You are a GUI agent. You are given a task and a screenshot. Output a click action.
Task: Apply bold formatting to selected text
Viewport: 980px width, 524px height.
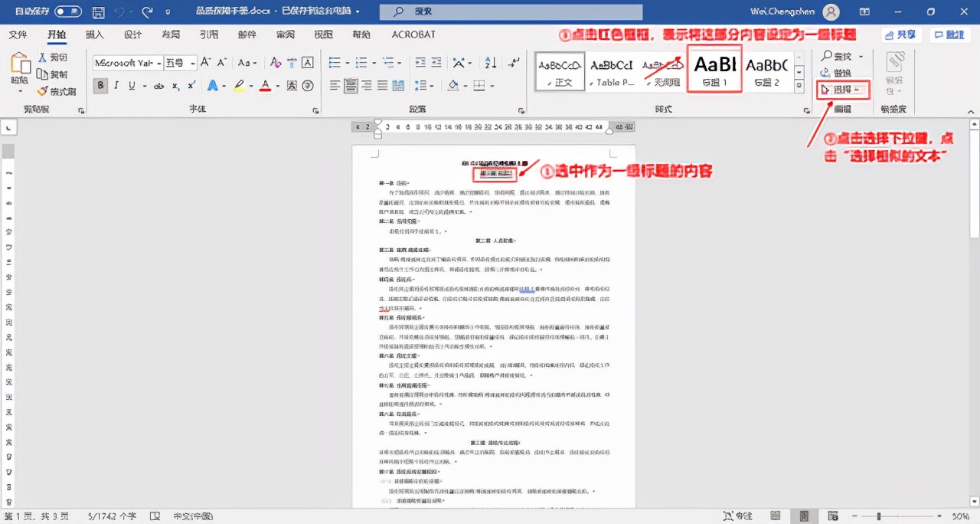tap(100, 84)
